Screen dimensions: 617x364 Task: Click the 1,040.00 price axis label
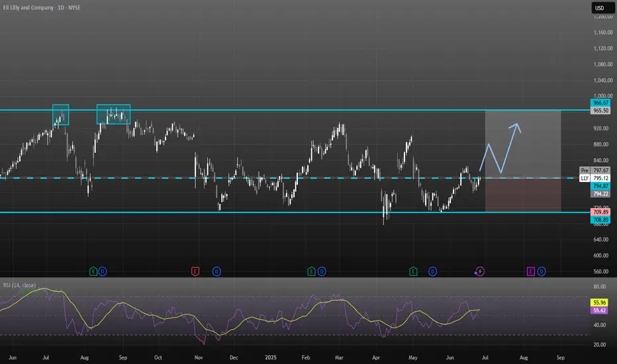(x=603, y=80)
